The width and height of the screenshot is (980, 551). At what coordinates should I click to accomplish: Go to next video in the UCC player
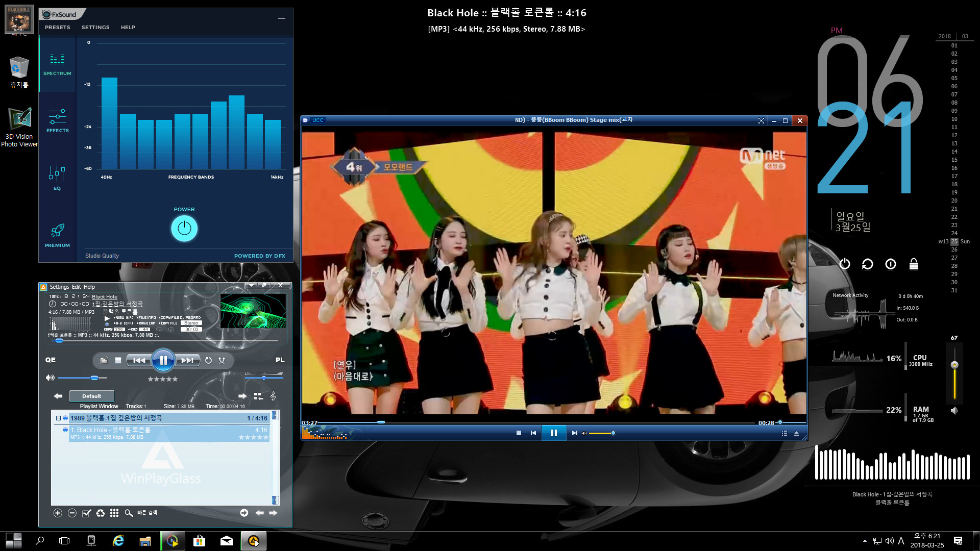(574, 433)
